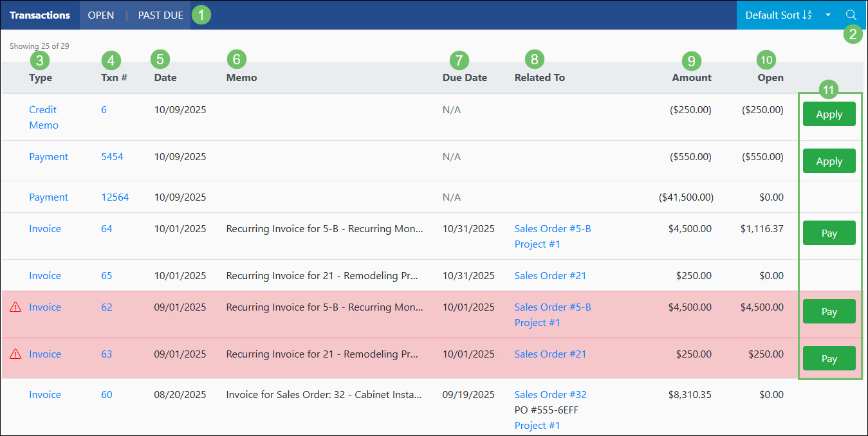Apply Payment 5454

click(x=829, y=161)
